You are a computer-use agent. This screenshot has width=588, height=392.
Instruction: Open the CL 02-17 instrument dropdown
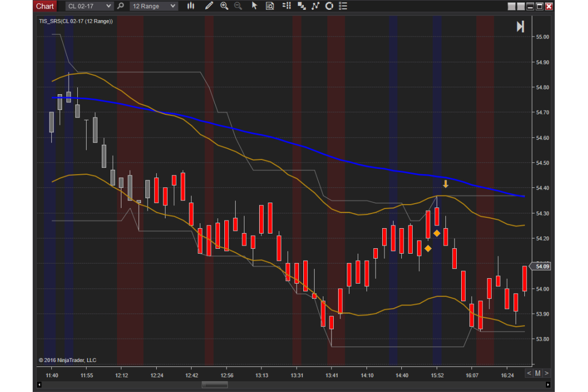pyautogui.click(x=89, y=6)
